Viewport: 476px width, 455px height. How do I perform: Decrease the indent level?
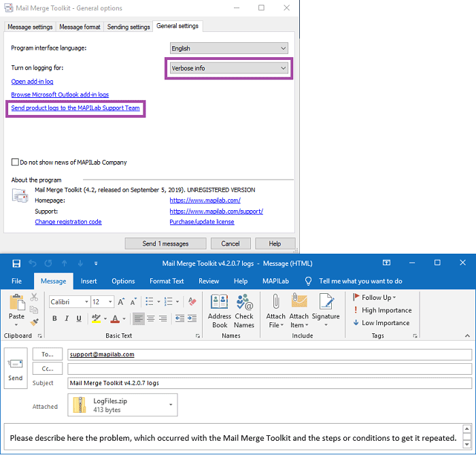180,318
